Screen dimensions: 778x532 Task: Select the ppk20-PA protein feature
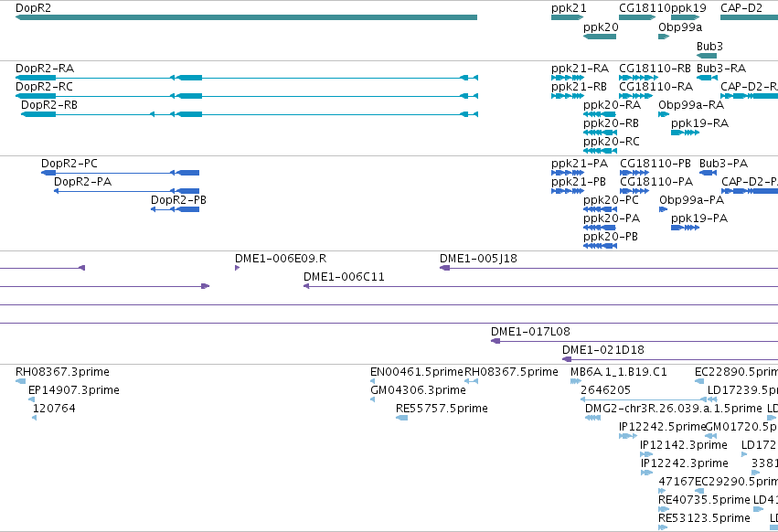[600, 228]
